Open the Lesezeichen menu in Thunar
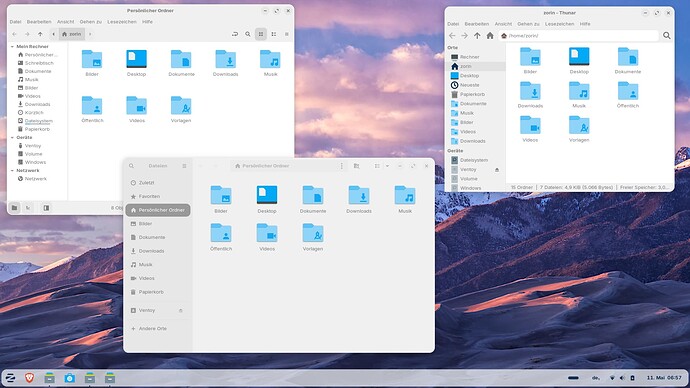690x388 pixels. 559,24
